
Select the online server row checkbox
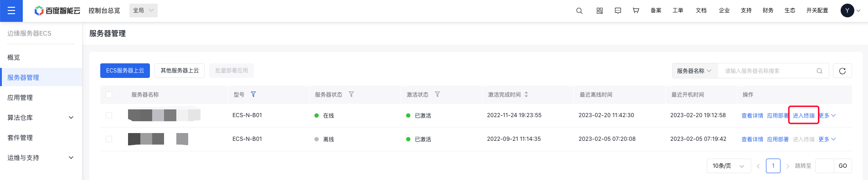click(109, 115)
